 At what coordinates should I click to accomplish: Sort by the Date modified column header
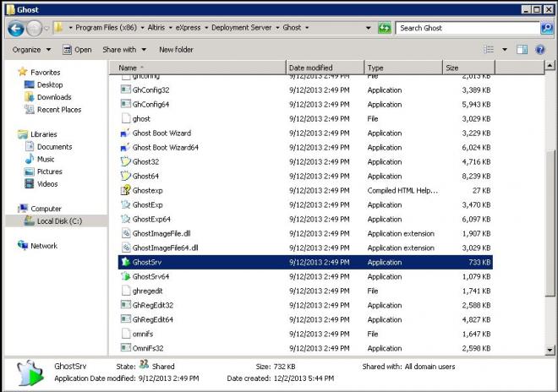325,68
